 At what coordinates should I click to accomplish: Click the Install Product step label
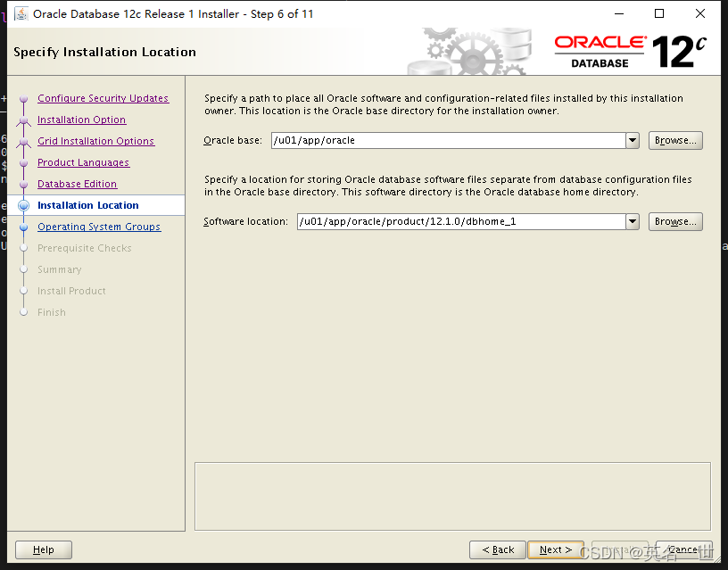click(71, 291)
